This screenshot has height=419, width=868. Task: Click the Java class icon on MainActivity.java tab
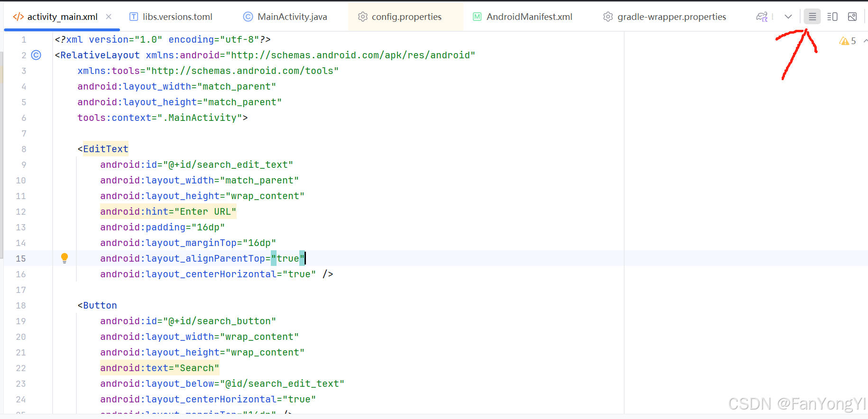coord(248,17)
